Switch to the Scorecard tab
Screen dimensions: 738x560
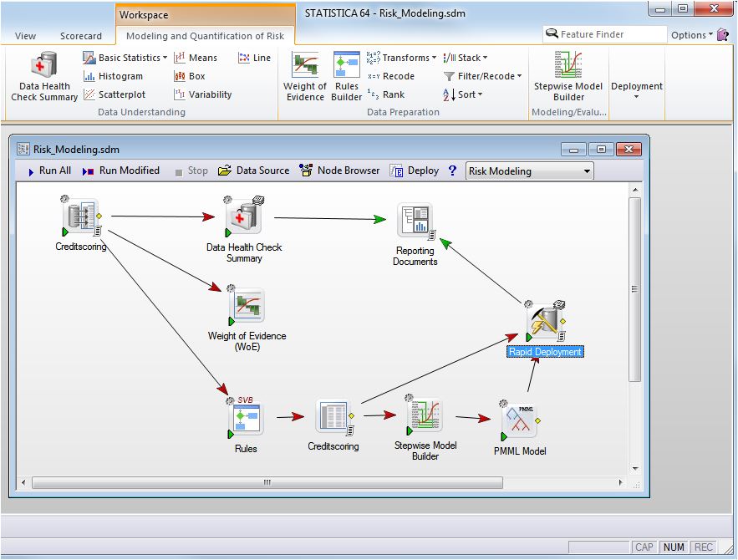click(81, 36)
